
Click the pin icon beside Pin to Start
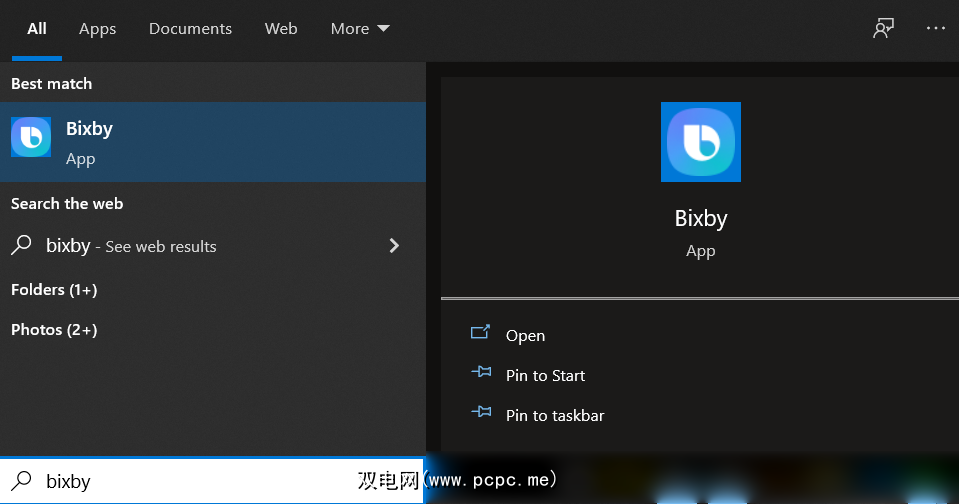pyautogui.click(x=481, y=371)
